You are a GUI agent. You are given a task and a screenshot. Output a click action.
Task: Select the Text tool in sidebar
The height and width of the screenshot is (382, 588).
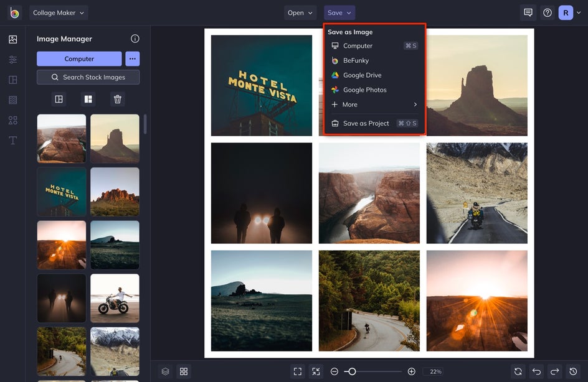tap(13, 141)
